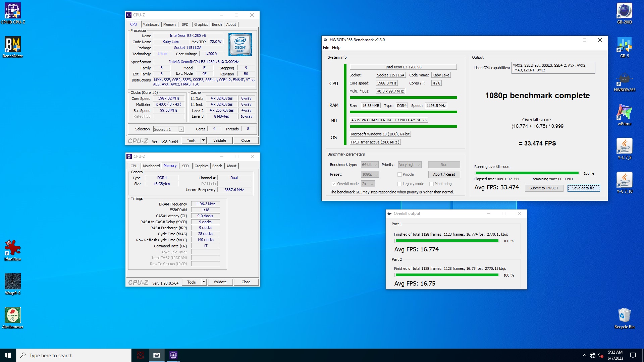Click Submit to HWBOT button

[544, 188]
